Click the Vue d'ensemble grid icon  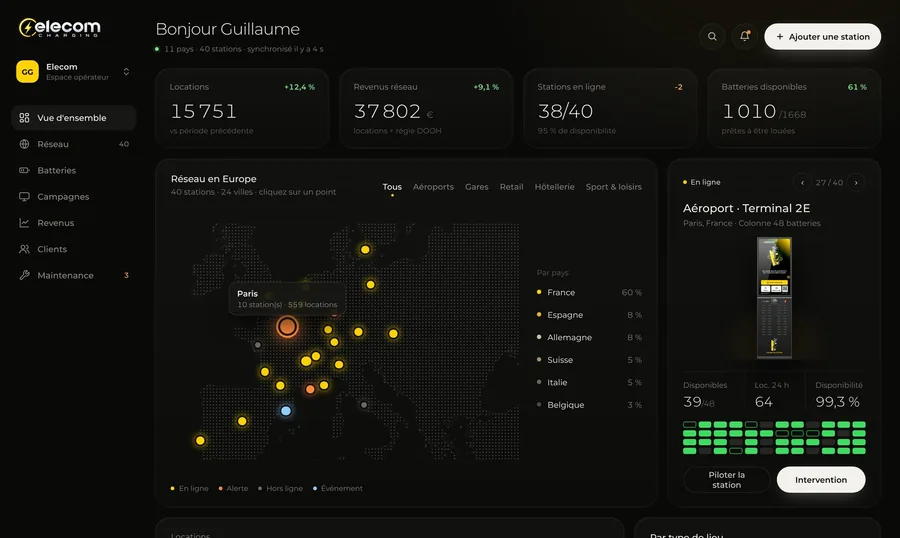[24, 118]
